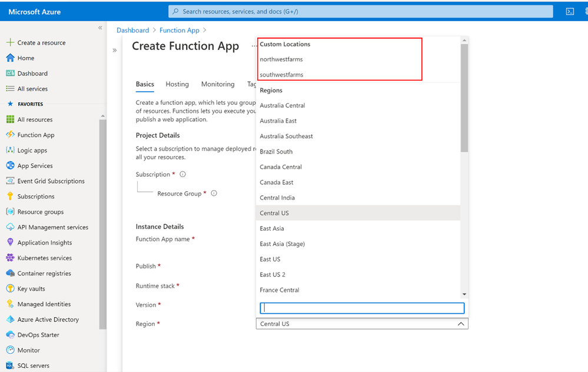Choose Australia Southeast region
This screenshot has width=588, height=372.
coord(358,136)
